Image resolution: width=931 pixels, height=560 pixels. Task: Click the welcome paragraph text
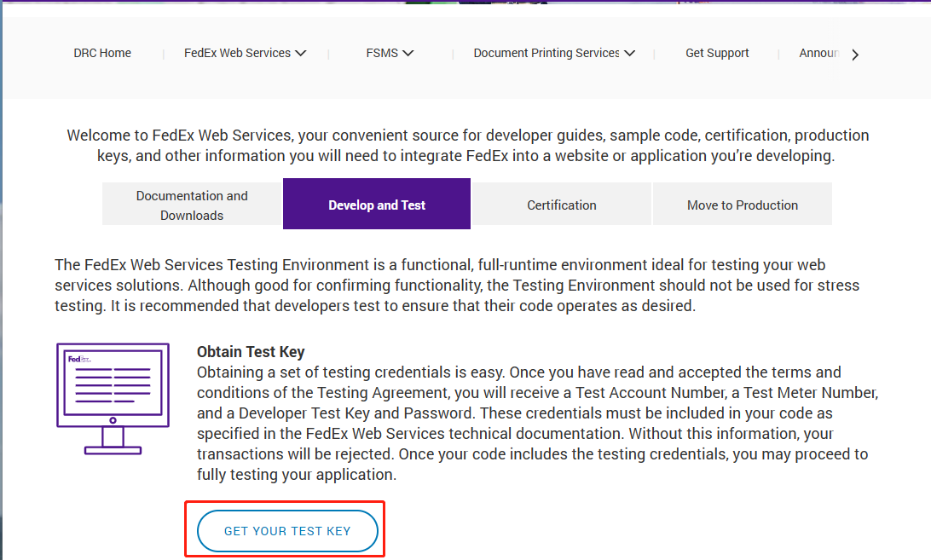point(467,146)
